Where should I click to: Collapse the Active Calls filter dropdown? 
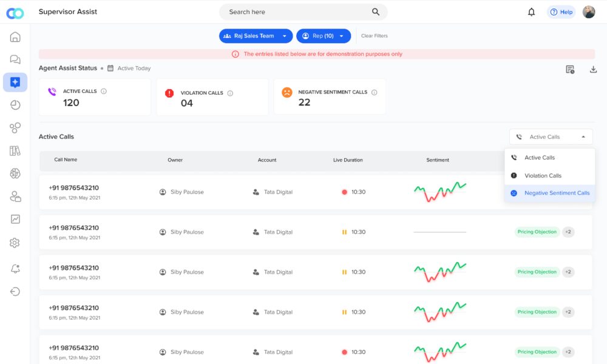(551, 137)
